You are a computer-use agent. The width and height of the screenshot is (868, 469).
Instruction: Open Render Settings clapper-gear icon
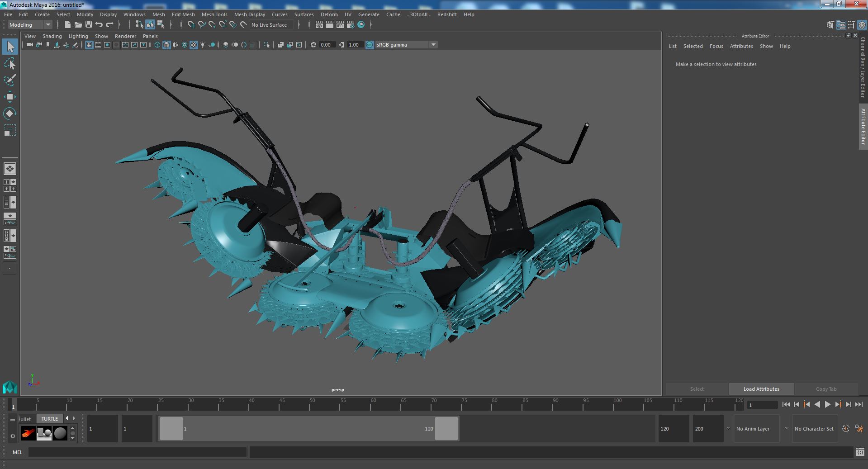pyautogui.click(x=351, y=24)
